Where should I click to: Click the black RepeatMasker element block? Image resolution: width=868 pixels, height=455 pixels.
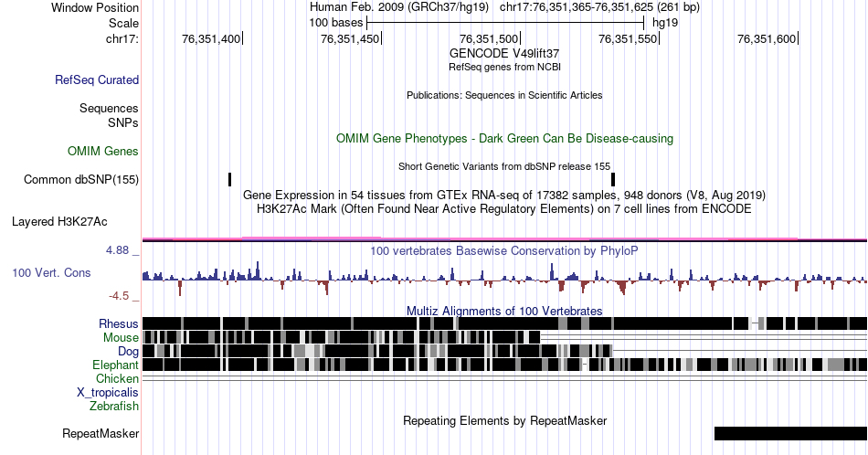click(790, 433)
